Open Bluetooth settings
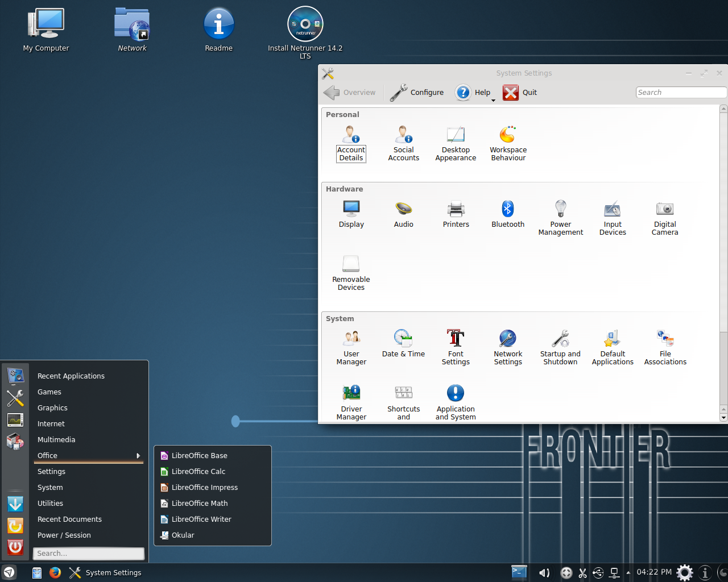The width and height of the screenshot is (728, 582). click(x=508, y=214)
